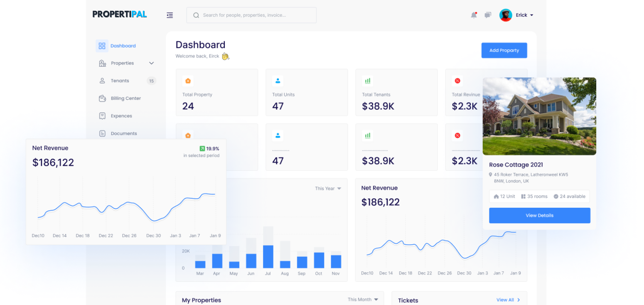Click the search input field
This screenshot has width=644, height=305.
tap(251, 15)
